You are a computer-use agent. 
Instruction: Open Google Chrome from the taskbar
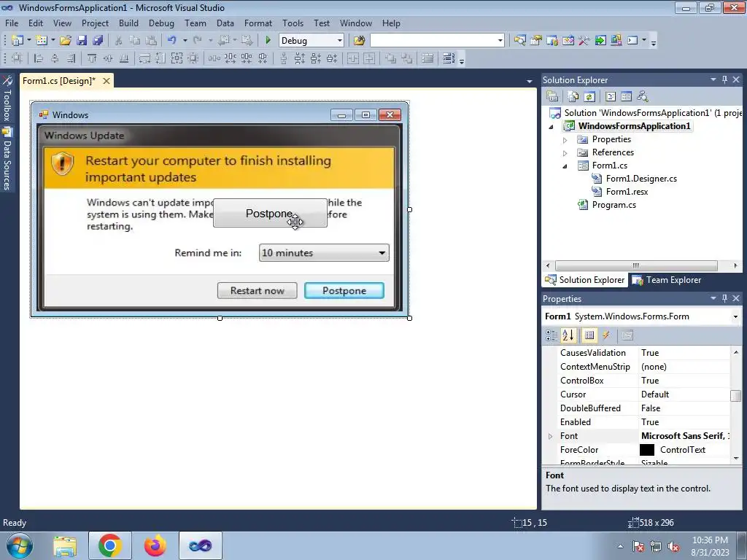(109, 545)
